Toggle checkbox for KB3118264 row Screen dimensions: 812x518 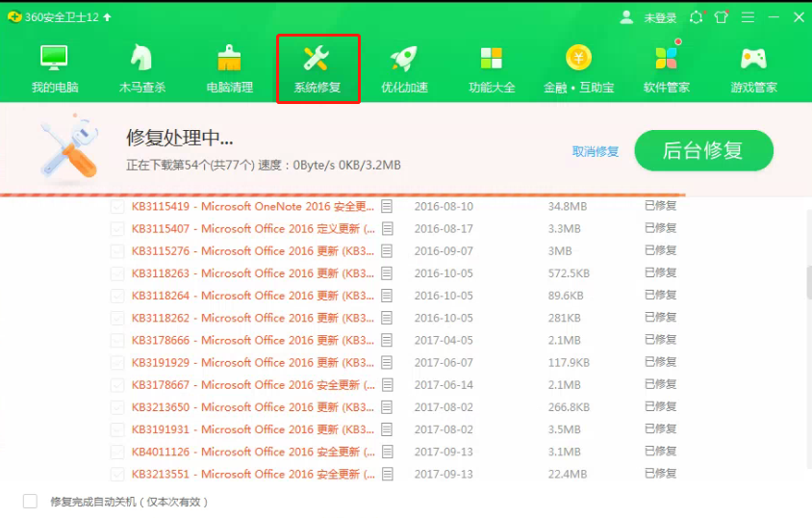coord(117,296)
